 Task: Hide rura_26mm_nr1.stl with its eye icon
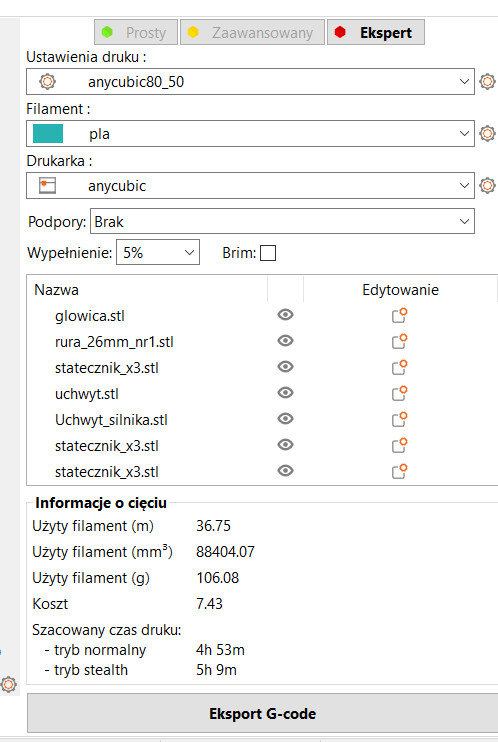[x=285, y=341]
